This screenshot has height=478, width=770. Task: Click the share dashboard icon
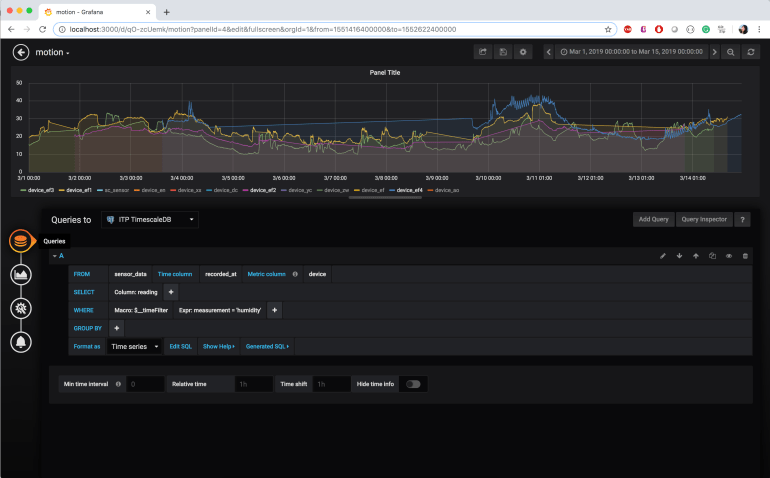[x=483, y=52]
